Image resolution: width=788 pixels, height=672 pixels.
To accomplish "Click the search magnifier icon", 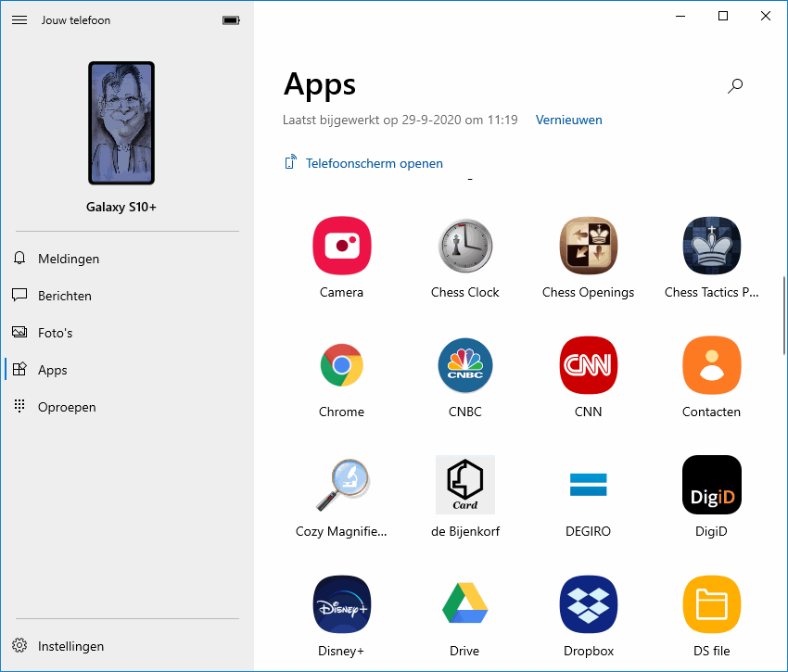I will [x=735, y=86].
